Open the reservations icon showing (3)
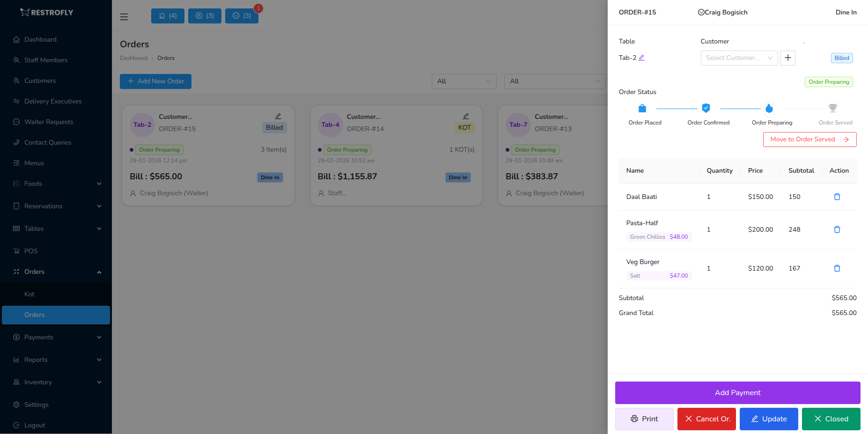The height and width of the screenshot is (434, 868). pos(205,15)
